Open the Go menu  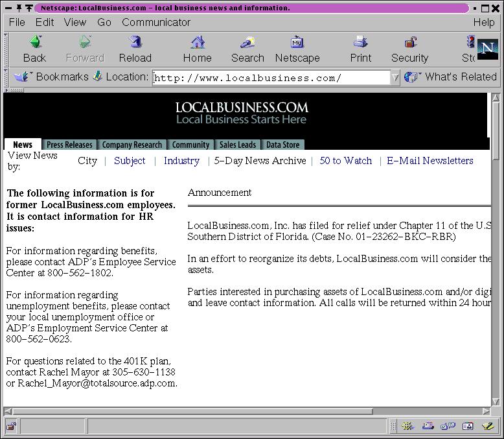pyautogui.click(x=104, y=22)
